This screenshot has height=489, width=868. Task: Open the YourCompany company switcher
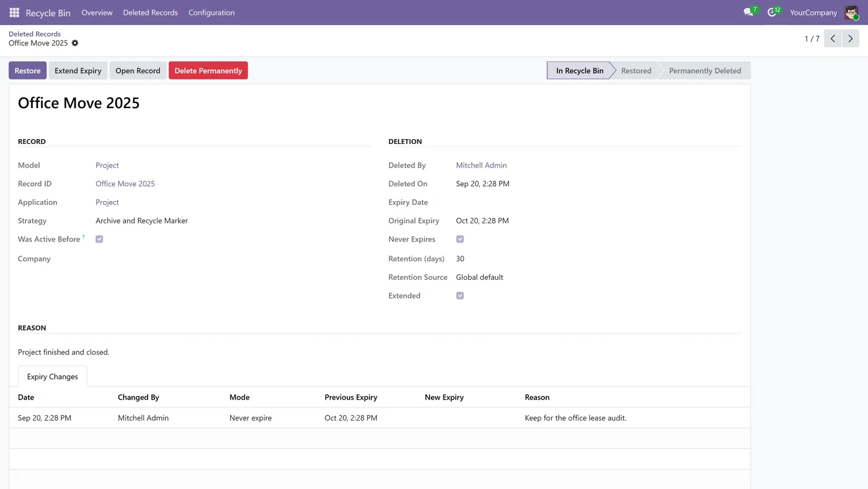813,12
